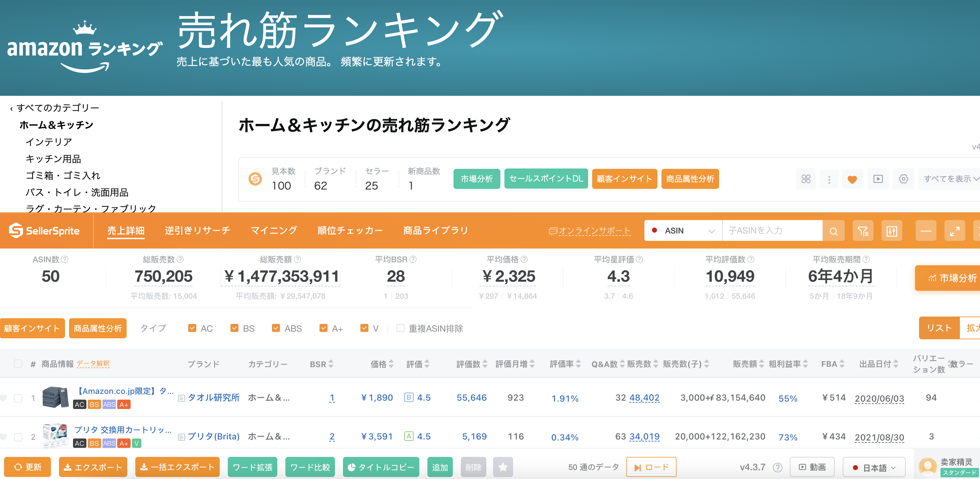Select all rows with header checkbox
Screen dimensions: 980x479
[18, 364]
